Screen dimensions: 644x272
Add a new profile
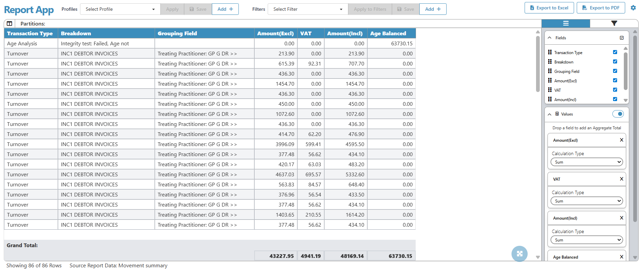225,9
